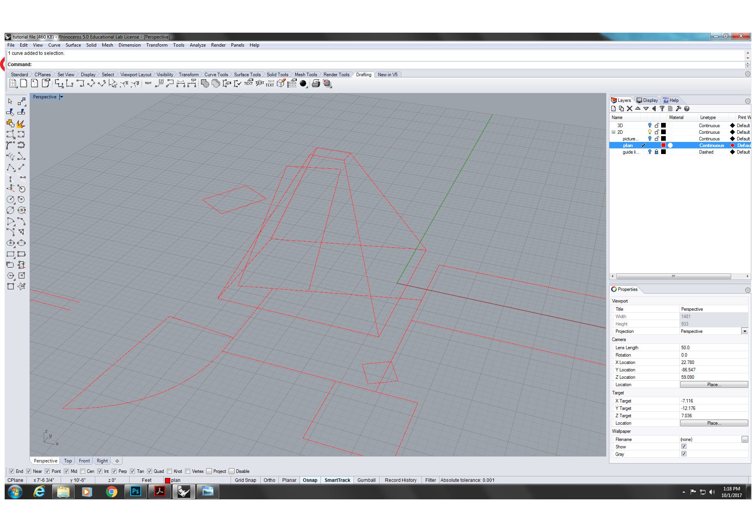Screen dimensions: 756x532
Task: Click the Print icon in Drafting toolbar
Action: coord(316,83)
